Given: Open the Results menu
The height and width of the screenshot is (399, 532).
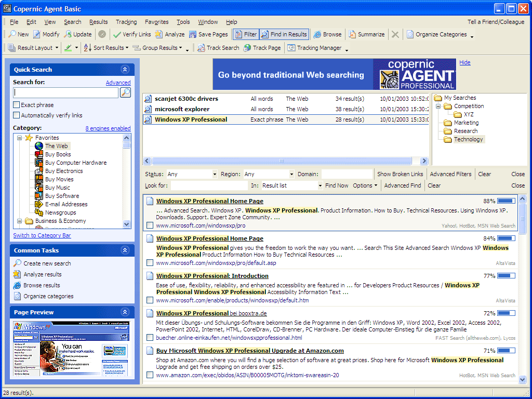Looking at the screenshot, I should pyautogui.click(x=98, y=22).
